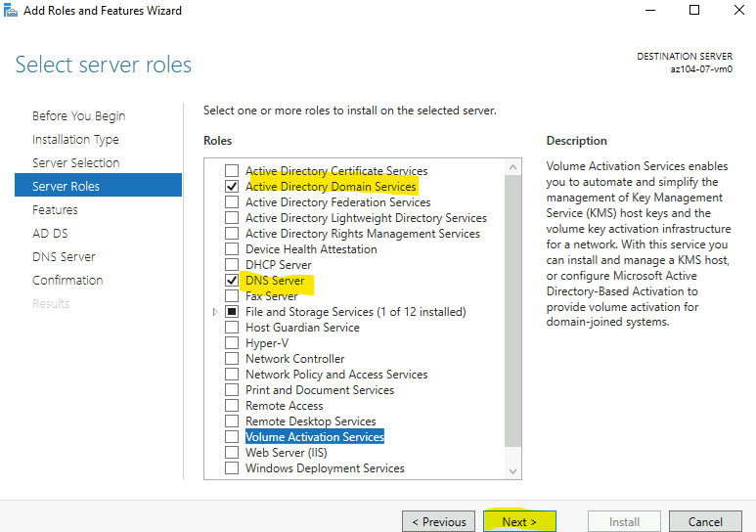Check Windows Deployment Services role
756x532 pixels.
pyautogui.click(x=232, y=467)
